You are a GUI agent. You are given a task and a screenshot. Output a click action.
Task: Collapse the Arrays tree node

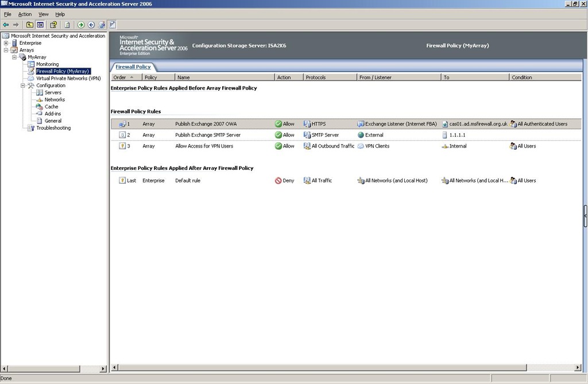click(6, 50)
